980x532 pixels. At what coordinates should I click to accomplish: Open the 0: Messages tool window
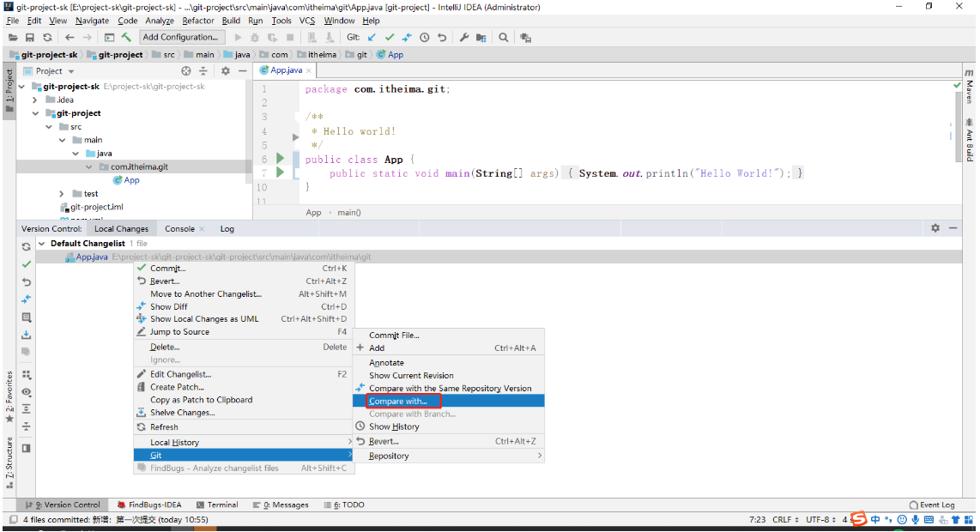tap(281, 505)
